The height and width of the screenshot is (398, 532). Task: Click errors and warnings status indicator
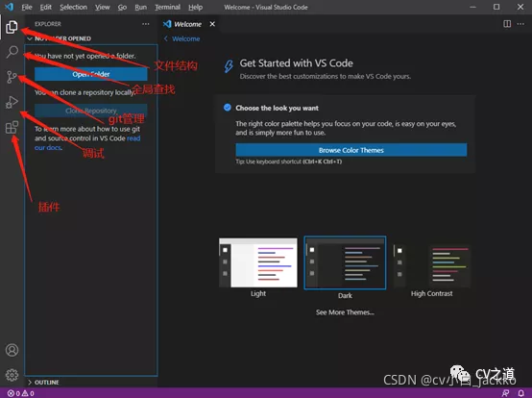click(x=21, y=393)
